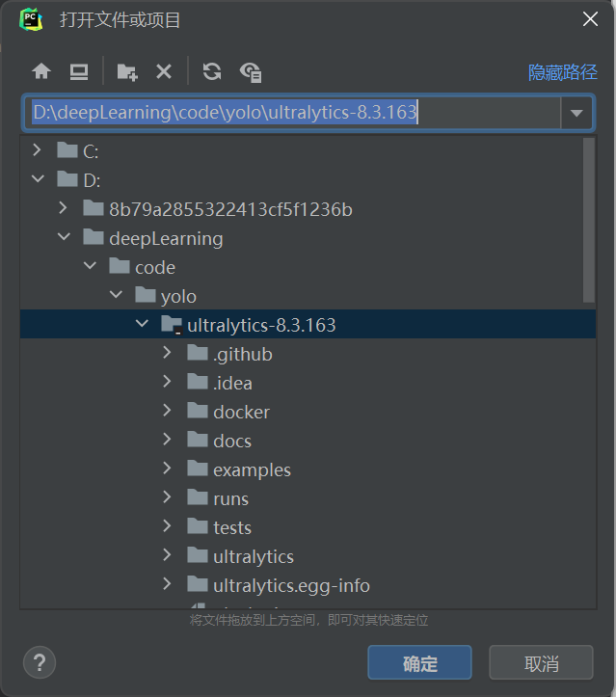Image resolution: width=616 pixels, height=697 pixels.
Task: Click the 确定 button
Action: (x=419, y=662)
